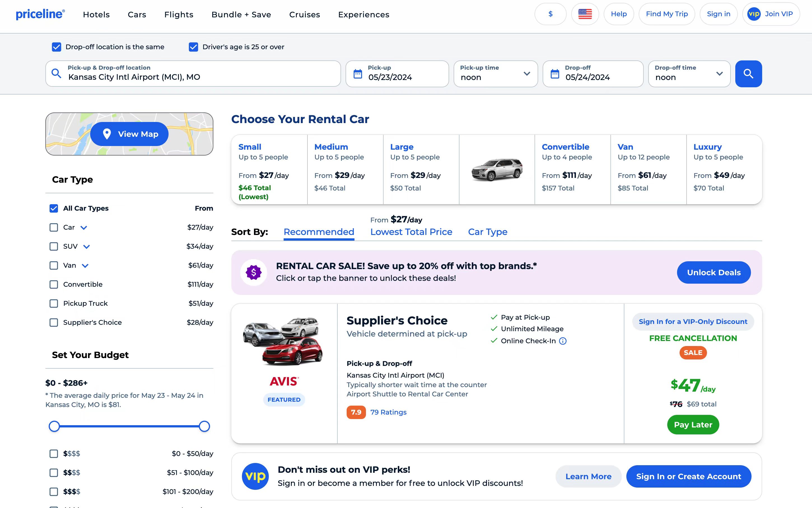Open the Pick-up time dropdown
Viewport: 812px width, 508px height.
495,74
